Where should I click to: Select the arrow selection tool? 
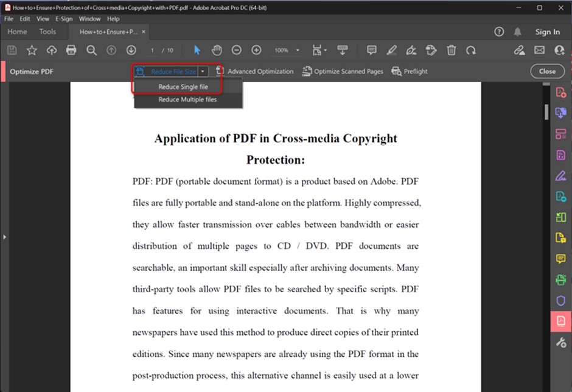pos(197,50)
